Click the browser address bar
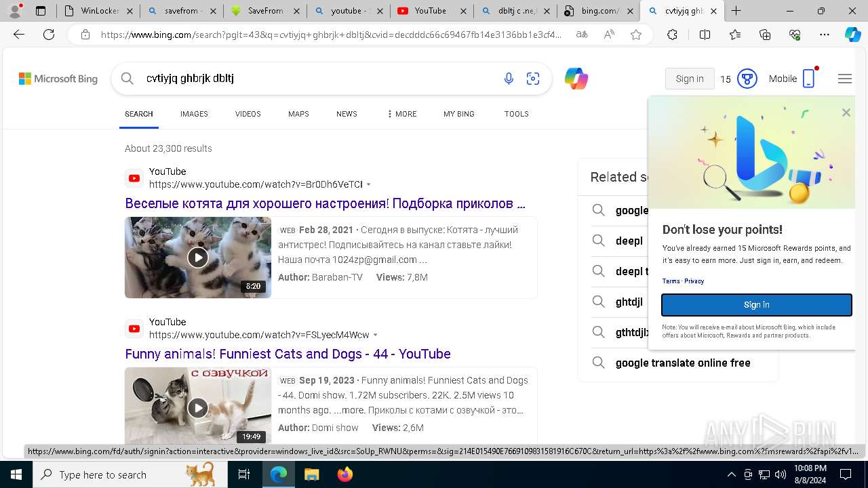This screenshot has width=868, height=488. tap(331, 35)
